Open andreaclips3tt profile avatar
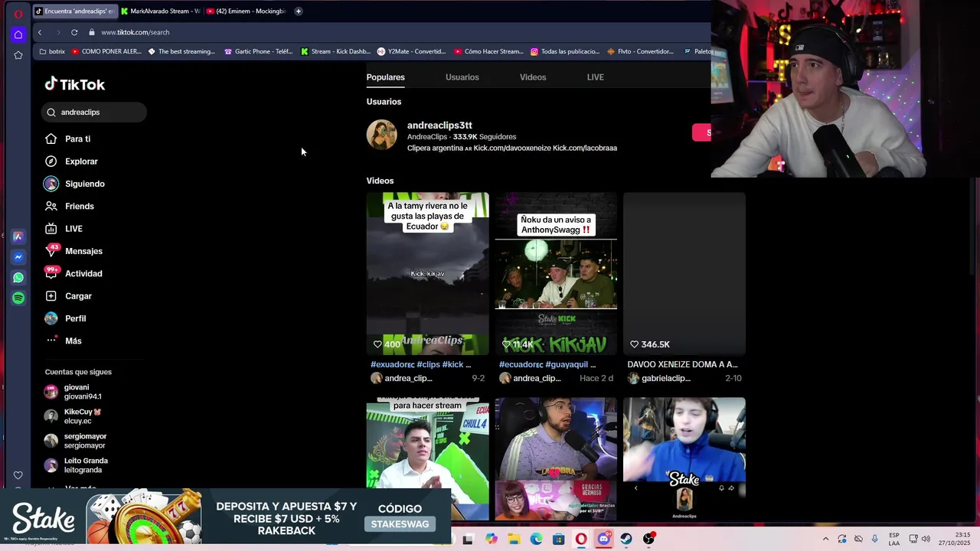Viewport: 980px width, 551px height. click(381, 135)
